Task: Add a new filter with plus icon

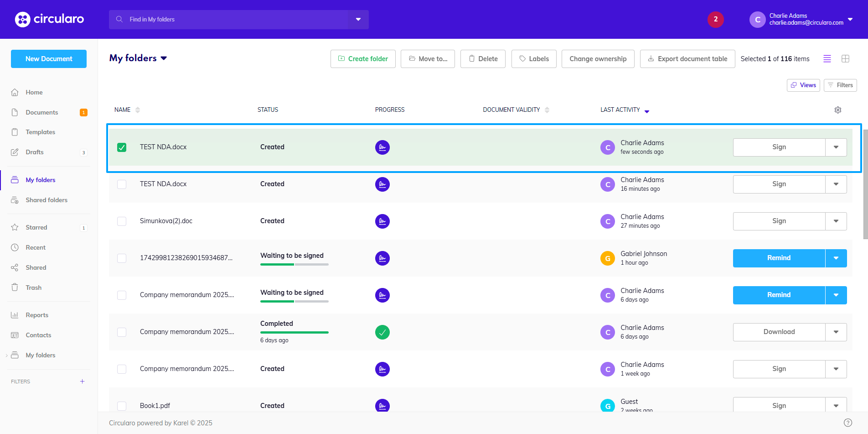Action: pyautogui.click(x=83, y=382)
